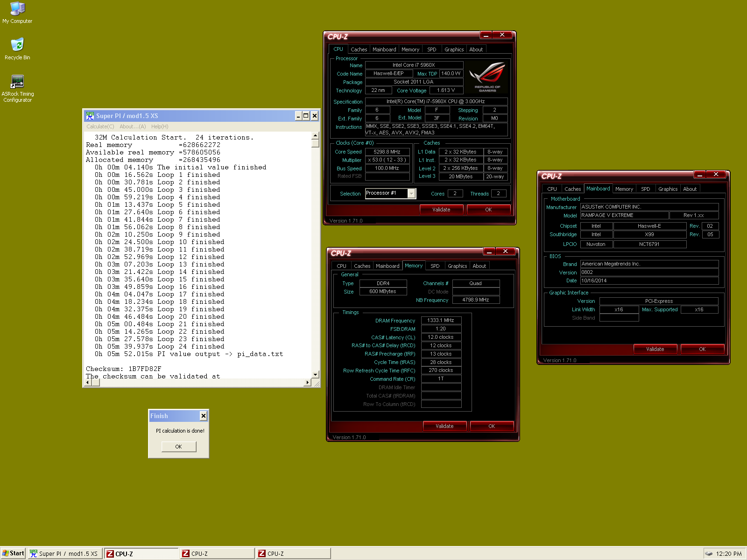Open the About...(A) menu in Super PI
Screen dimensions: 747x560
click(133, 126)
